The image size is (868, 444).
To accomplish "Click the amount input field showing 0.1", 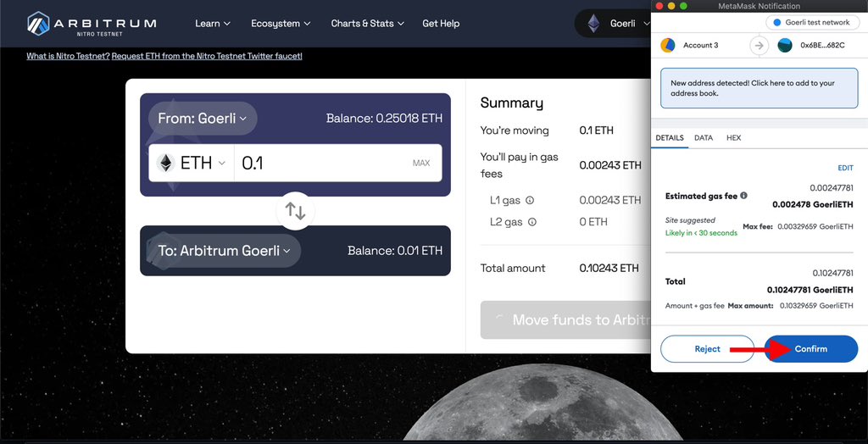I will click(x=322, y=163).
